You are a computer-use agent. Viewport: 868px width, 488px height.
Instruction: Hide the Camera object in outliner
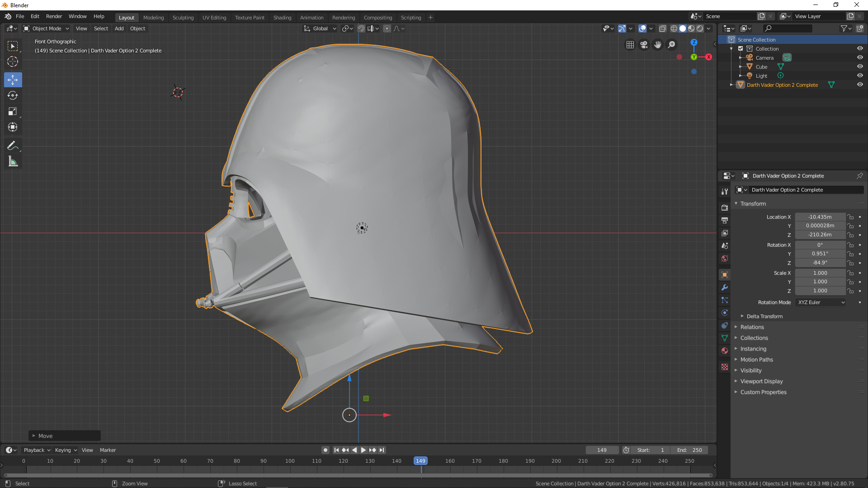click(x=860, y=57)
